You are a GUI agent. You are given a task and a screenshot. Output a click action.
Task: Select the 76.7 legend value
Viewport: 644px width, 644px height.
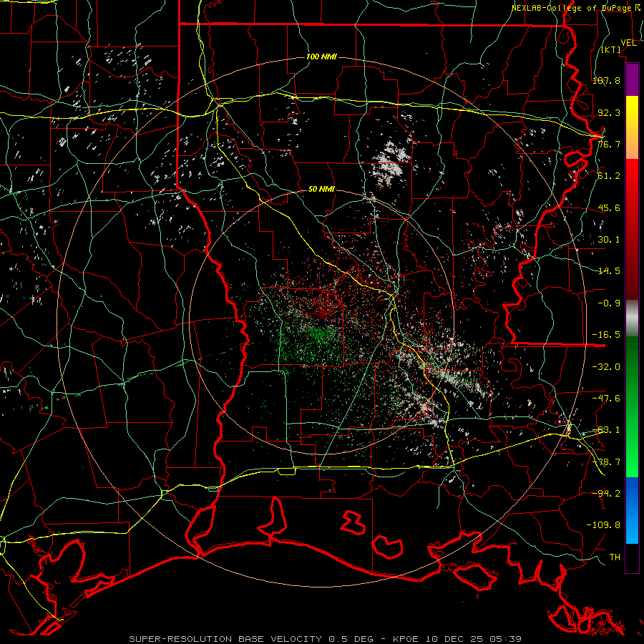click(x=609, y=144)
